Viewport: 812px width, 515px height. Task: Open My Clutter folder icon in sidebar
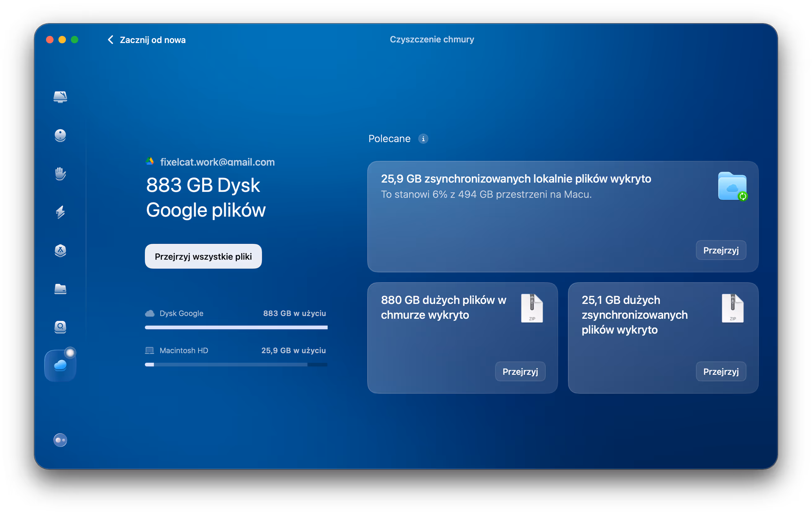[x=60, y=289]
